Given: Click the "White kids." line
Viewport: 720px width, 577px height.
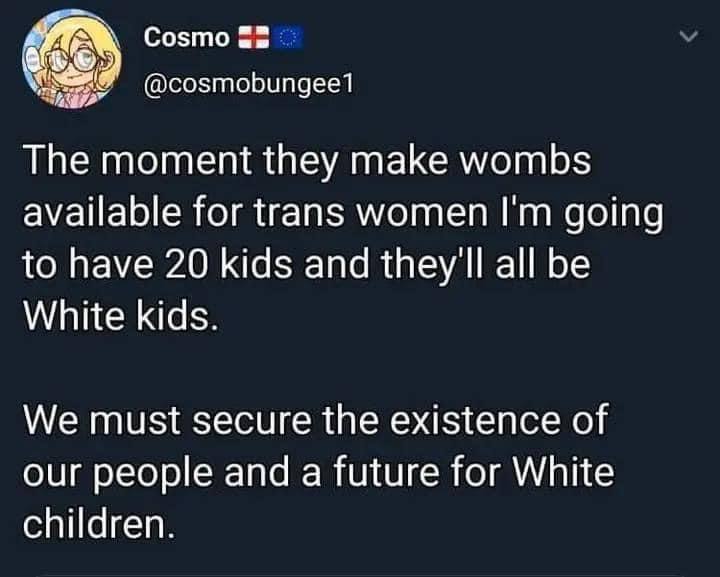Looking at the screenshot, I should [120, 316].
